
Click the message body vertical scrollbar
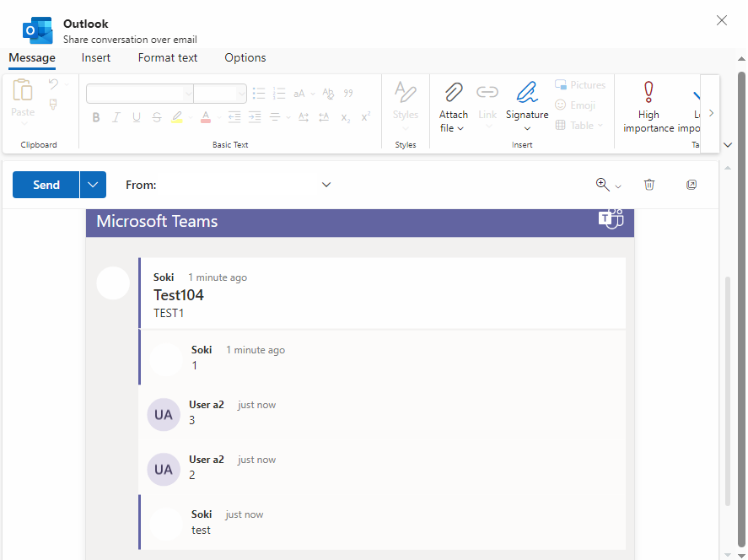728,390
